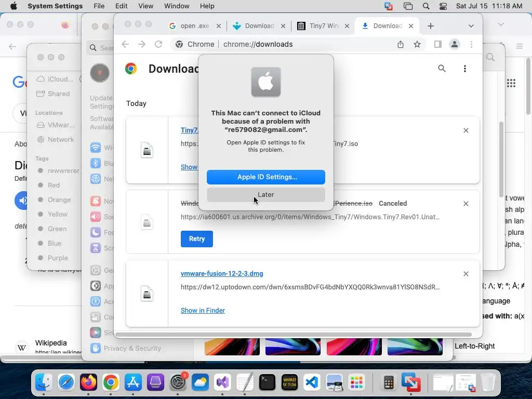The height and width of the screenshot is (399, 532).
Task: Remove the vmware-fusion download entry
Action: click(466, 274)
